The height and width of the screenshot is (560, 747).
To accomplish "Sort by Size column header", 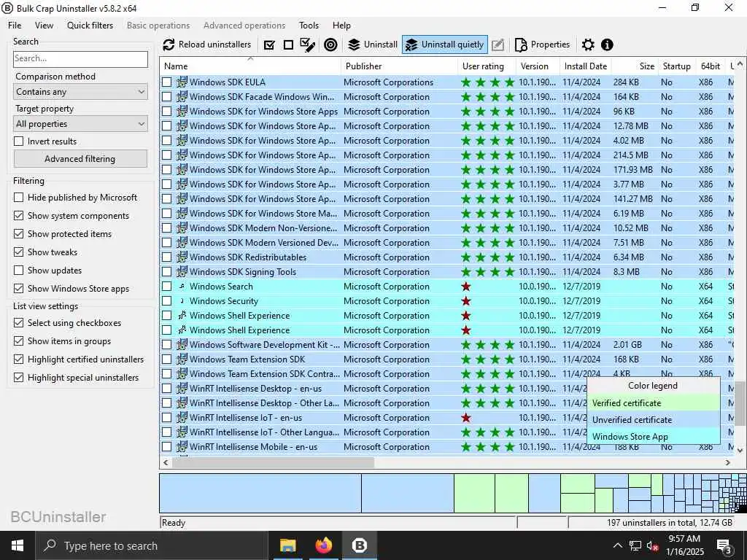I will pyautogui.click(x=635, y=66).
